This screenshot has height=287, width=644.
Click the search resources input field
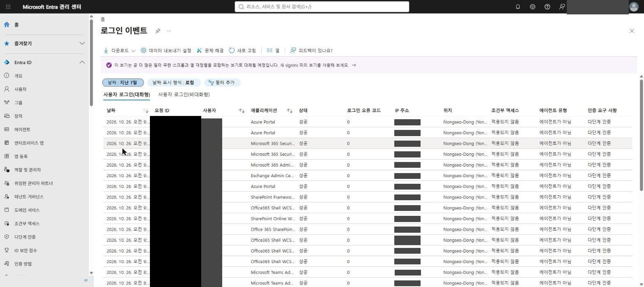coord(322,7)
